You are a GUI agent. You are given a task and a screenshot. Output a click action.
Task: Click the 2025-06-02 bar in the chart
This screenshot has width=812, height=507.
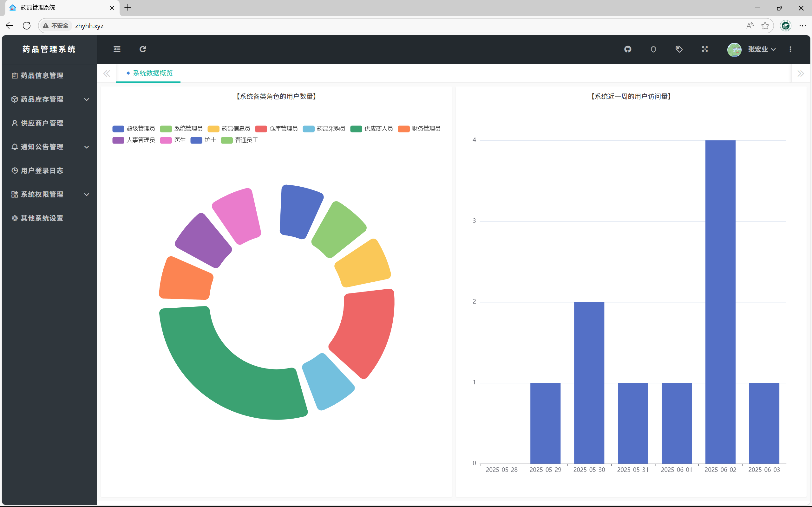tap(720, 302)
